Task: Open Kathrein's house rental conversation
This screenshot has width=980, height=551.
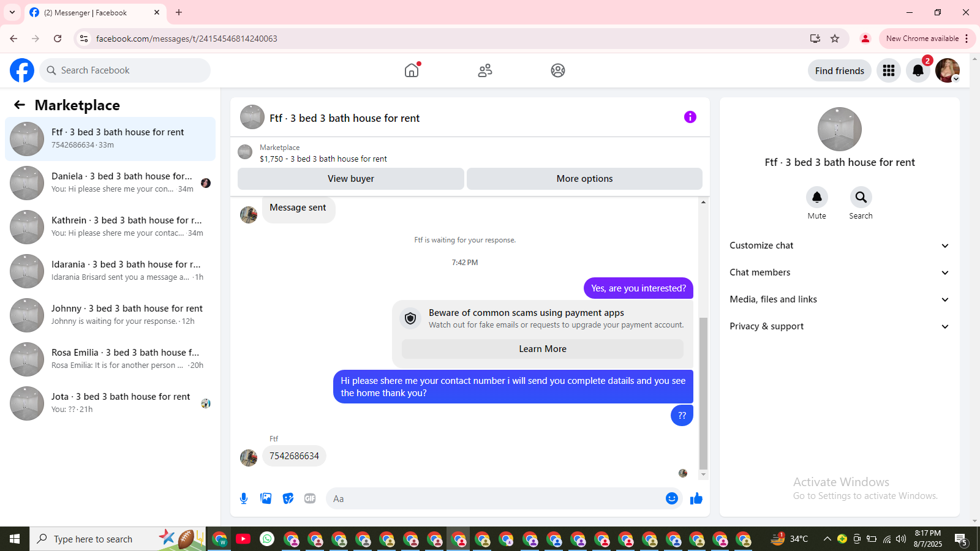Action: [x=110, y=227]
